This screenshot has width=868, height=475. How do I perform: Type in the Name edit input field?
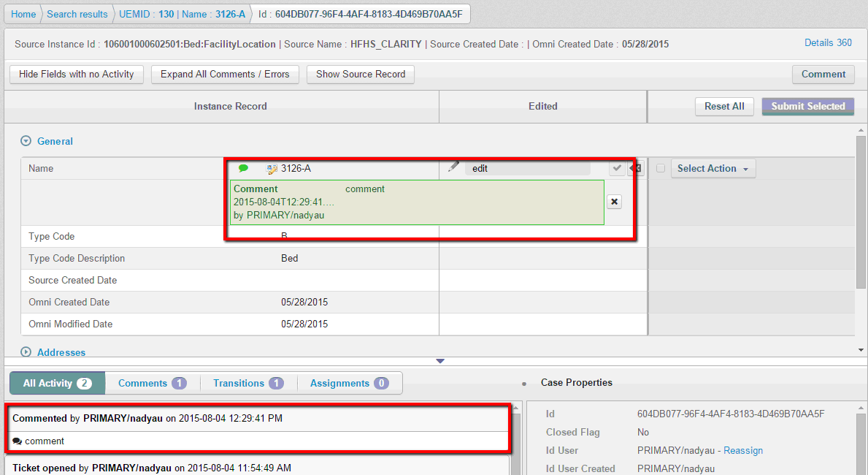click(527, 169)
